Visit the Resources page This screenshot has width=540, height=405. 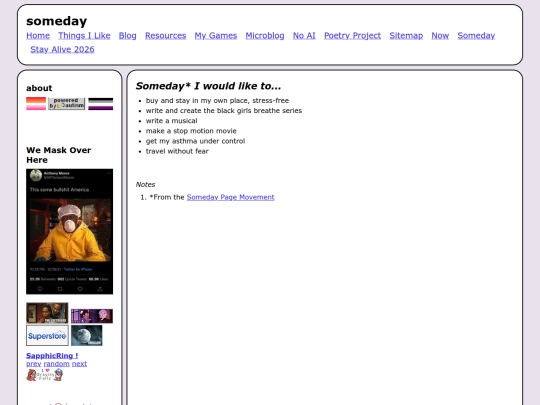165,35
